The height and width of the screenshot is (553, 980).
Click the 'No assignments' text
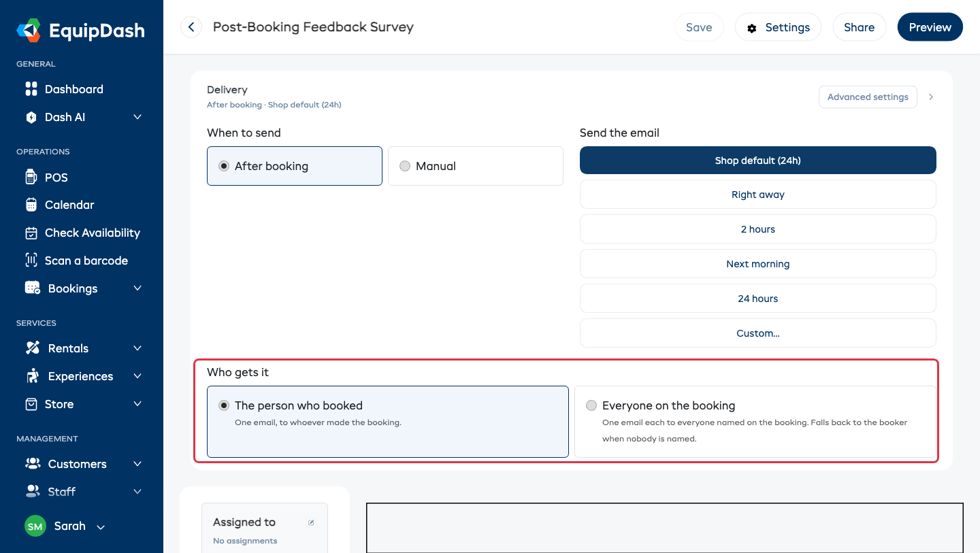pos(245,541)
